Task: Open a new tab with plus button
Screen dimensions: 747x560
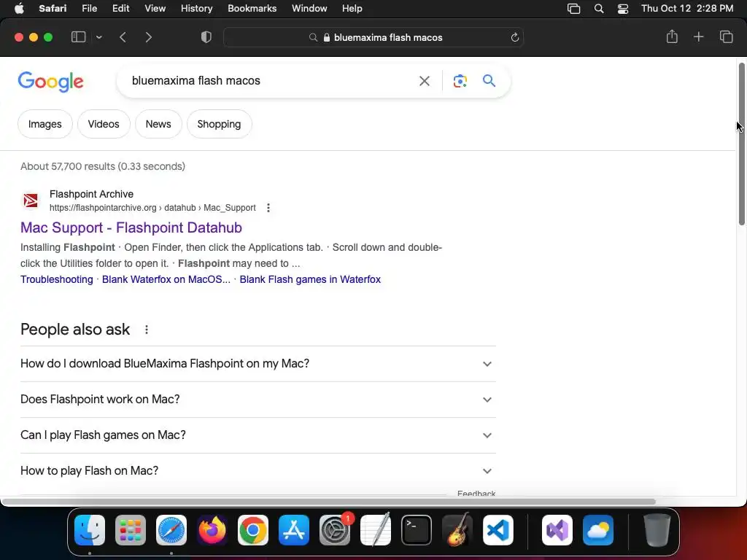Action: 698,36
